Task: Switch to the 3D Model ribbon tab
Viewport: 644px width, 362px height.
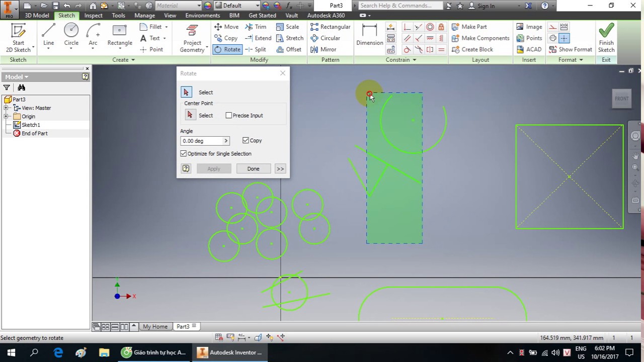Action: [x=37, y=16]
